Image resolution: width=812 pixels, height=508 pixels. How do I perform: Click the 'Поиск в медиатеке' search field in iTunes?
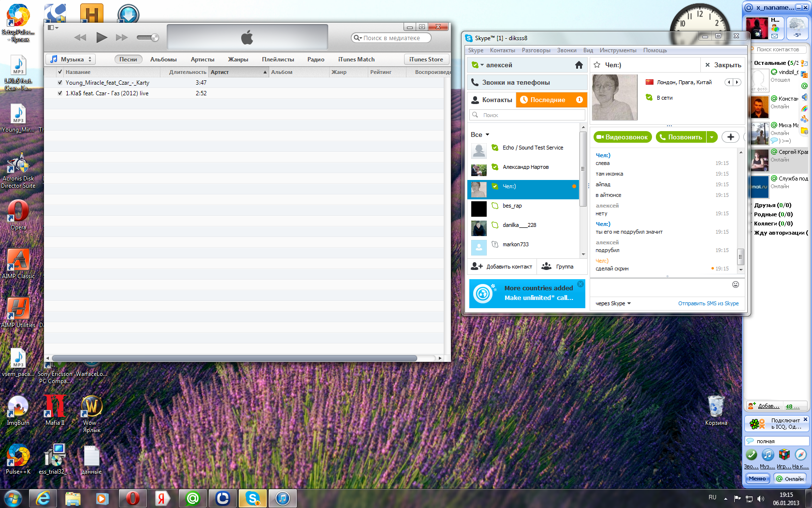pyautogui.click(x=391, y=38)
